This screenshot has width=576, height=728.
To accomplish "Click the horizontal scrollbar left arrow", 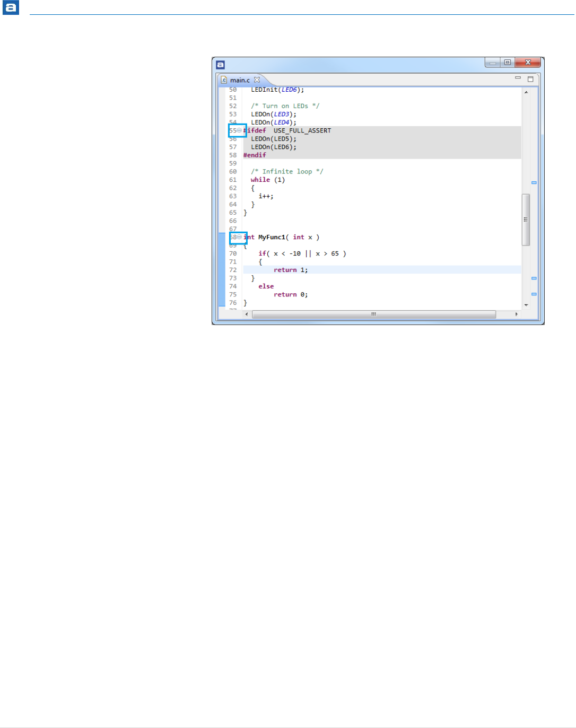I will (x=247, y=314).
